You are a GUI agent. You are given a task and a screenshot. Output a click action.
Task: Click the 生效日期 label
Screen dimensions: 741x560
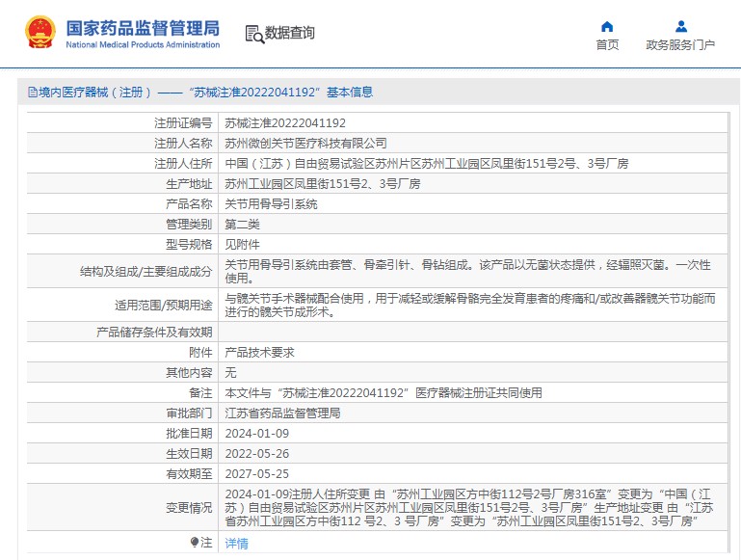(x=189, y=454)
